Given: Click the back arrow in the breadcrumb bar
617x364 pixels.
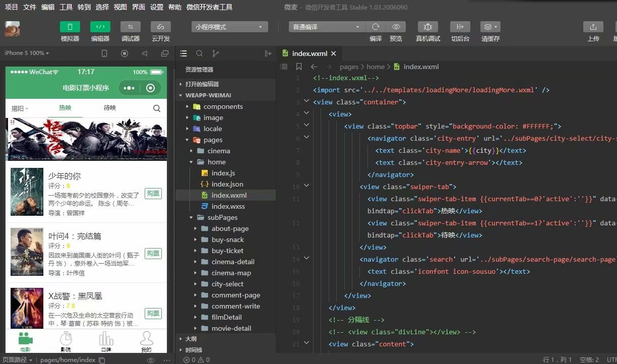Looking at the screenshot, I should coord(314,67).
